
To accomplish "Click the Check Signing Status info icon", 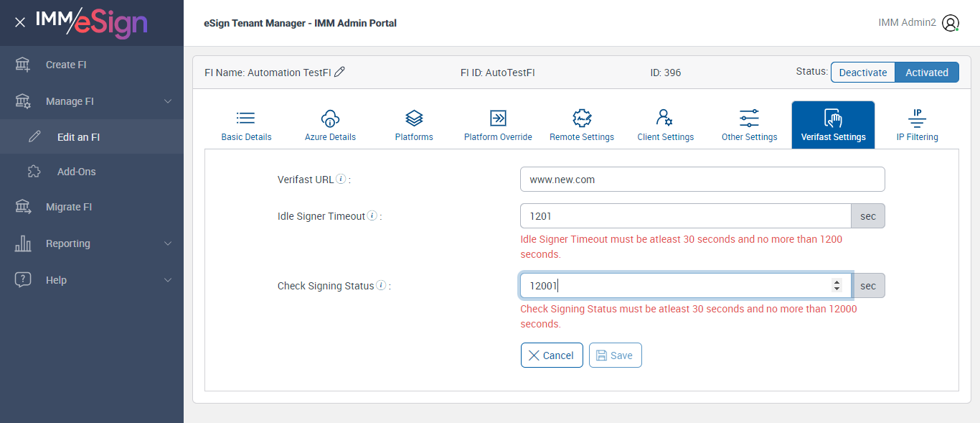I will coord(381,285).
